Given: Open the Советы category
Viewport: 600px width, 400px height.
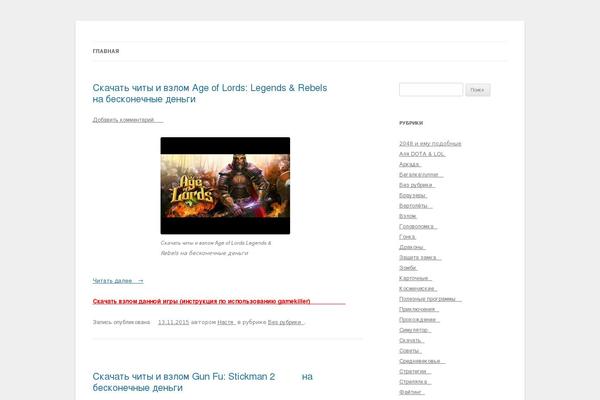Looking at the screenshot, I should [410, 350].
